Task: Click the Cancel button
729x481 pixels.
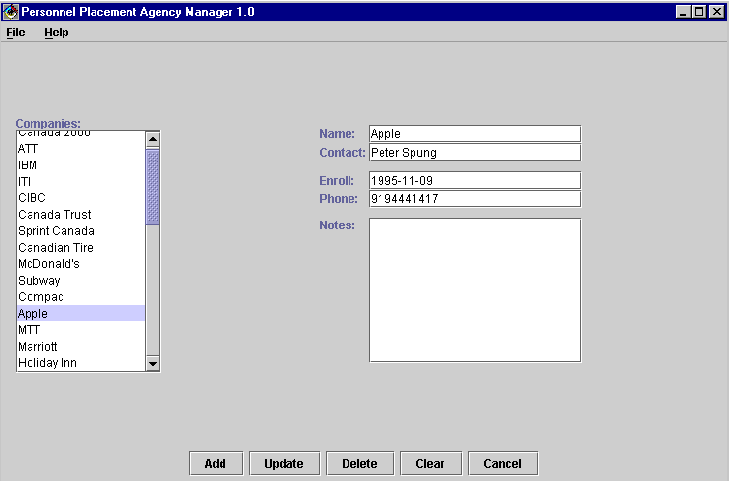Action: click(502, 463)
